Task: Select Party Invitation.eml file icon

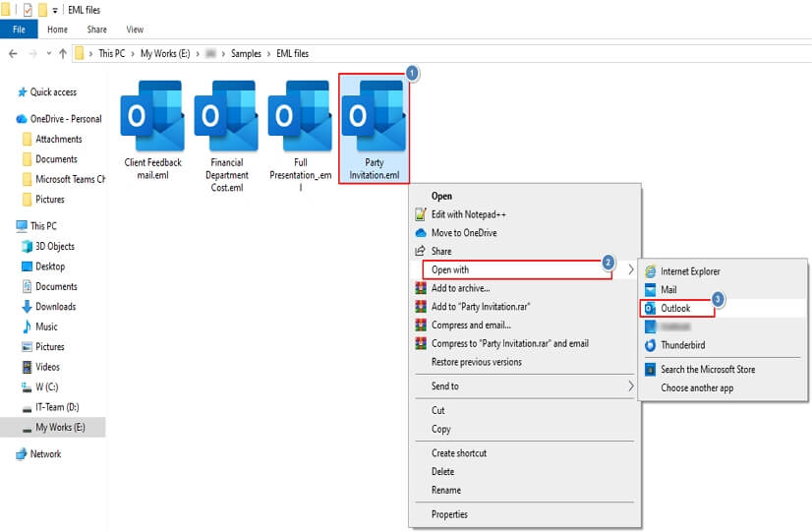Action: pos(374,115)
